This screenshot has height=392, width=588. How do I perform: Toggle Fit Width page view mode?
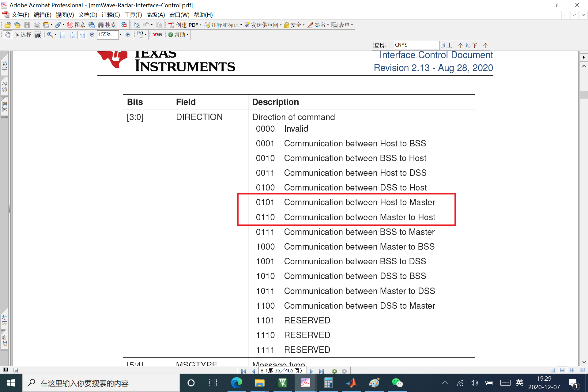(x=82, y=35)
